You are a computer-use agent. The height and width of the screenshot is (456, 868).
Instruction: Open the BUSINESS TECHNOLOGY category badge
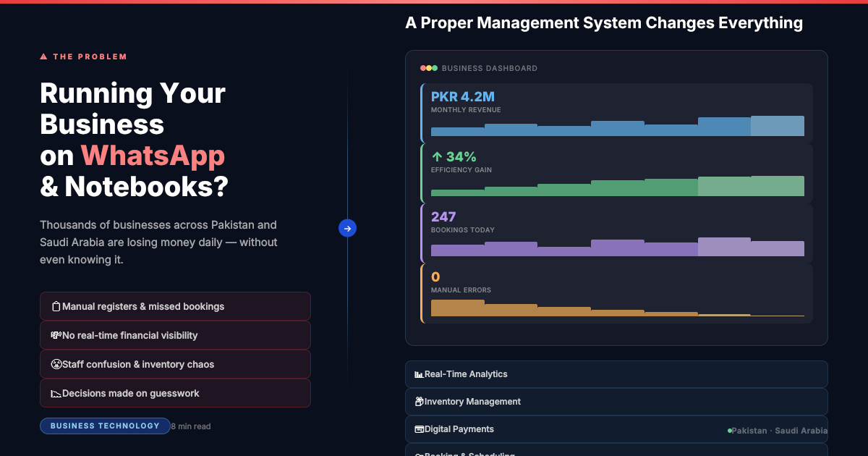tap(105, 426)
